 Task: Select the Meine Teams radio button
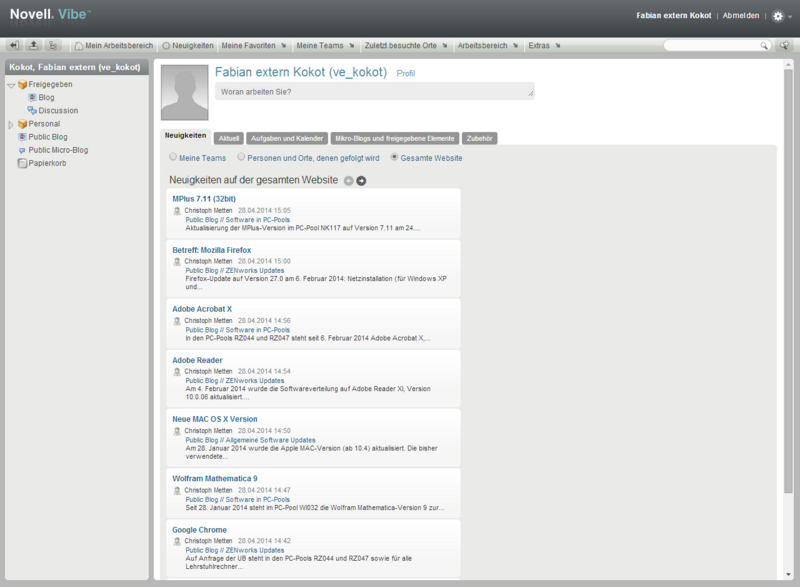[x=173, y=157]
